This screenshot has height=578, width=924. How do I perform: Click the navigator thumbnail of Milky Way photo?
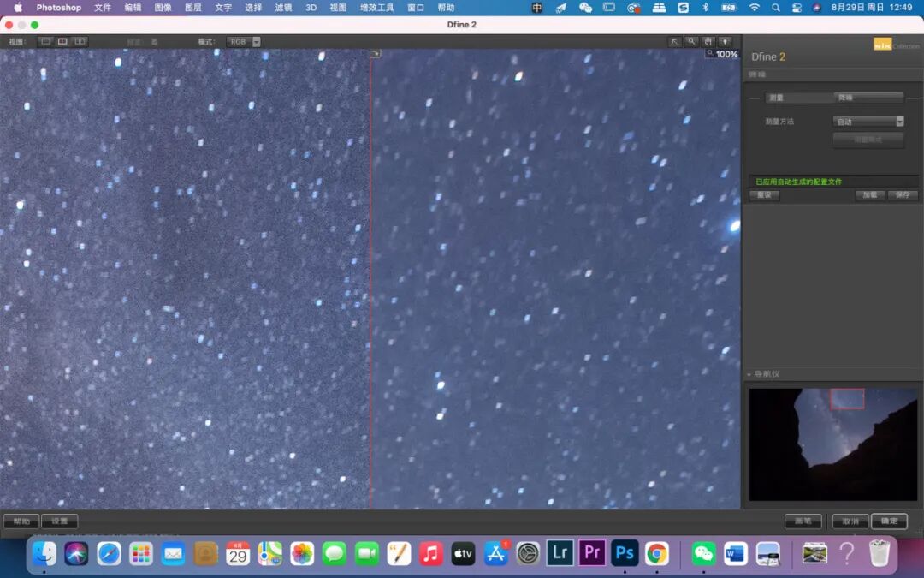coord(833,444)
